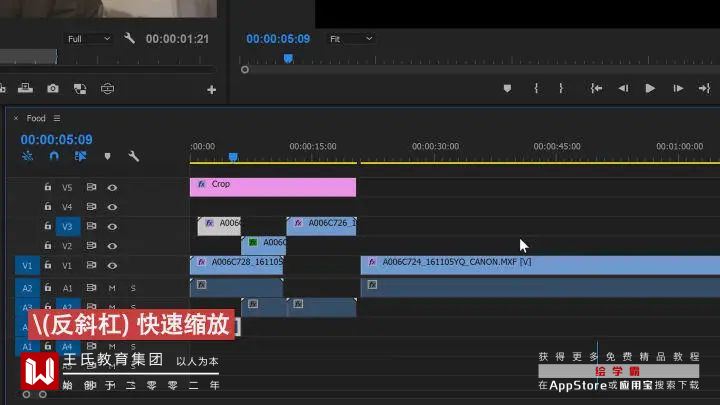Toggle Snap in timeline (magnet icon)

(x=54, y=156)
